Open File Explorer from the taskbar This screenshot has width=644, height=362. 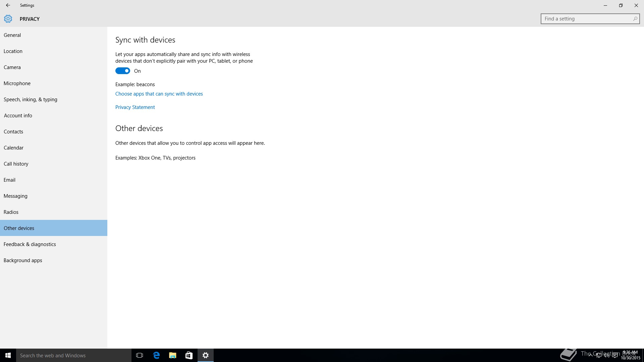point(173,355)
